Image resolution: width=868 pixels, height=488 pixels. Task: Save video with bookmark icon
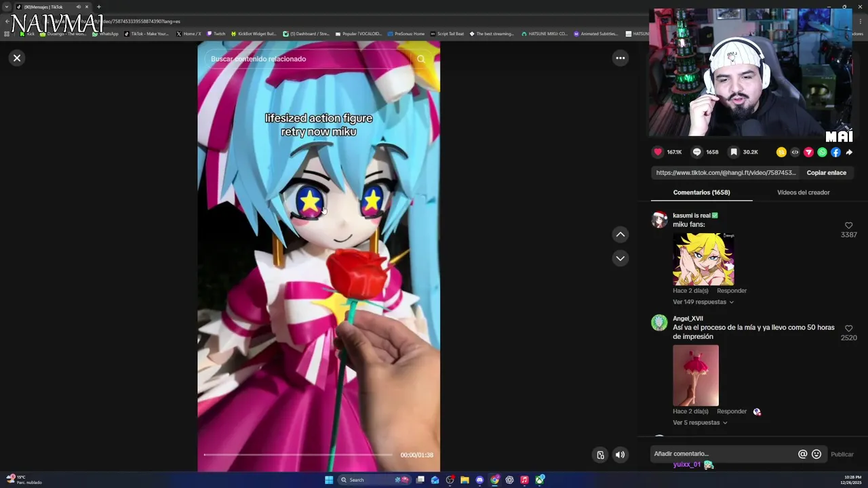coord(734,152)
